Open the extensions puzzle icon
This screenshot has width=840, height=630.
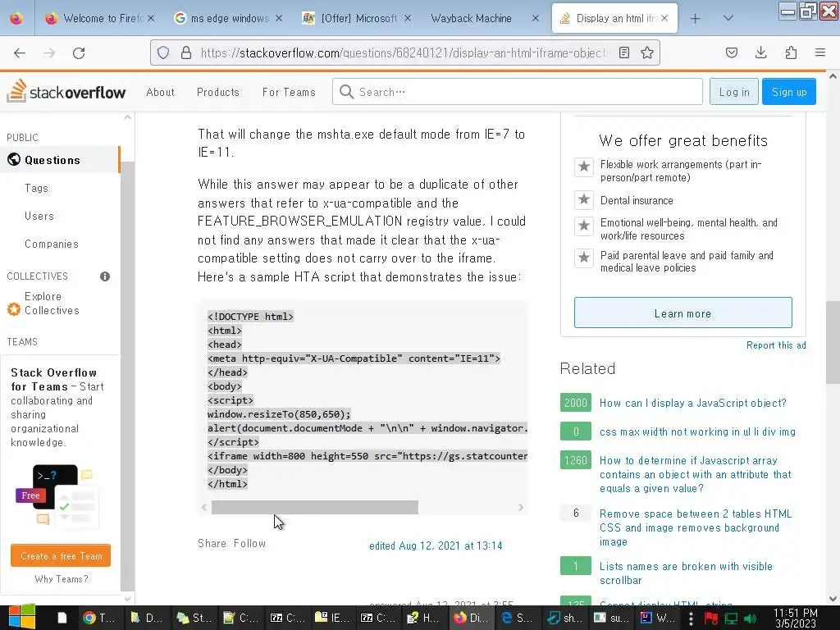[x=791, y=52]
